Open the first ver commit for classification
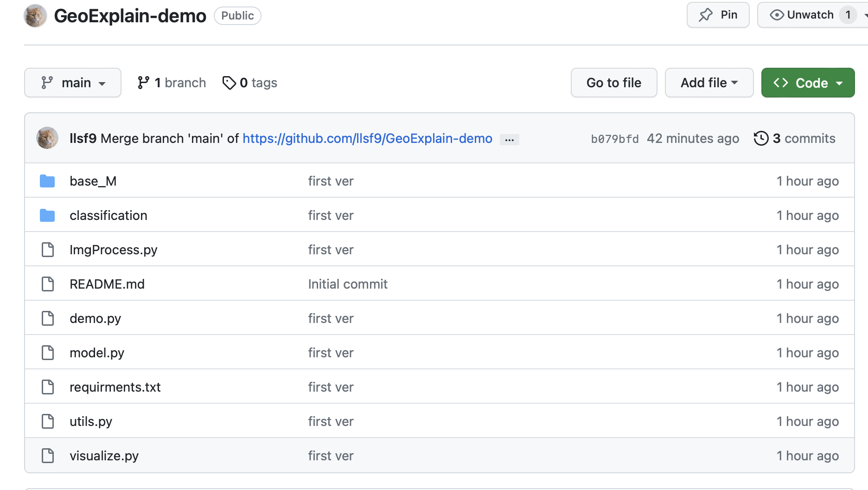The height and width of the screenshot is (490, 868). coord(331,215)
